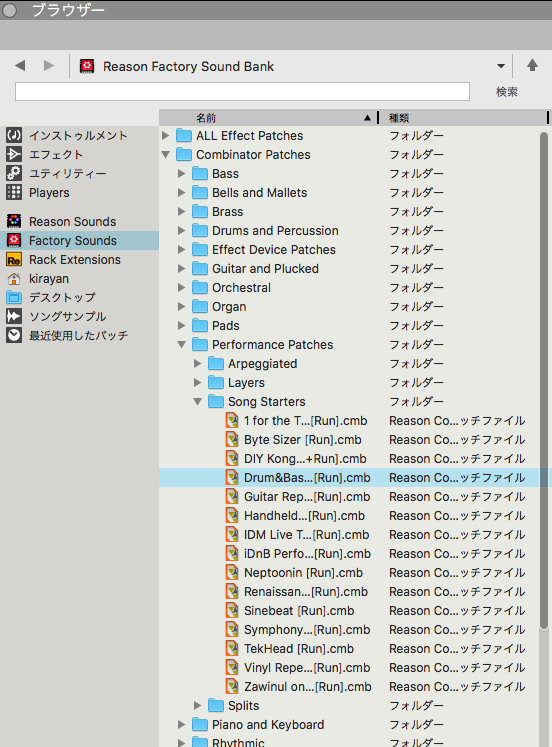The height and width of the screenshot is (747, 552).
Task: Select Vinyl Repe...[Run].cmb patch icon
Action: 232,667
